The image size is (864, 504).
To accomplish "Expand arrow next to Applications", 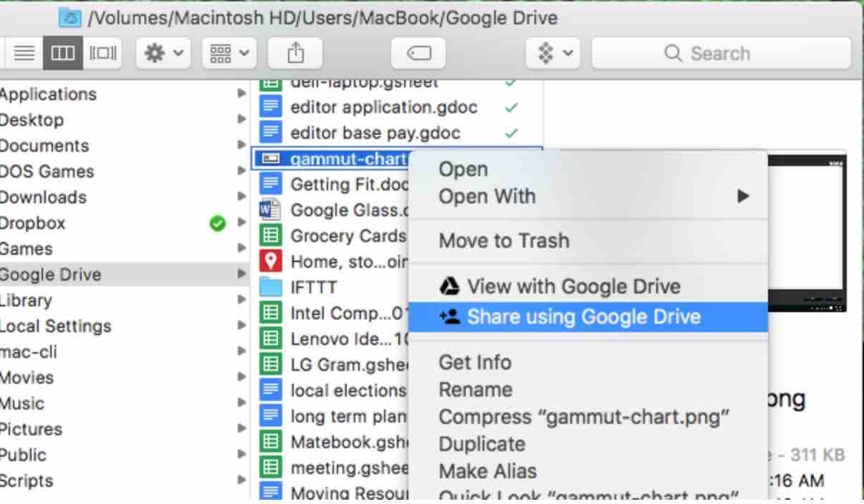I will point(241,93).
